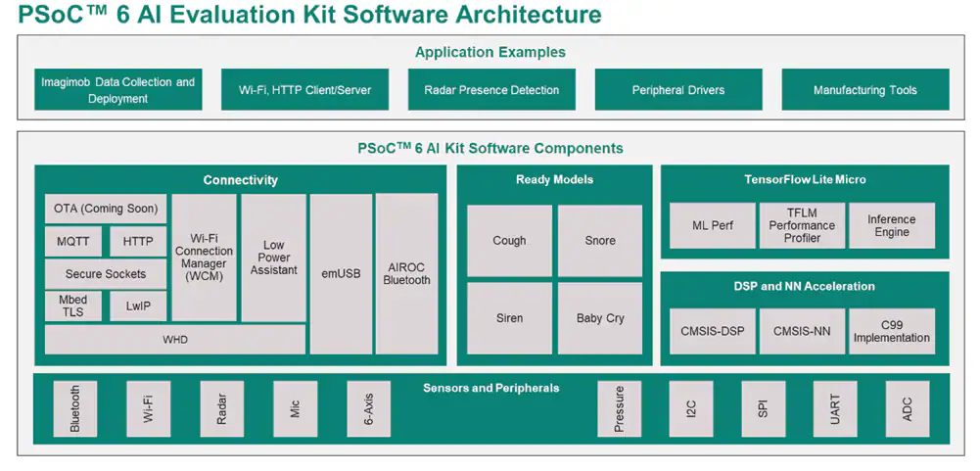This screenshot has height=471, width=980.
Task: Click the Imagimob Data Collection and Deployment box
Action: tap(118, 89)
